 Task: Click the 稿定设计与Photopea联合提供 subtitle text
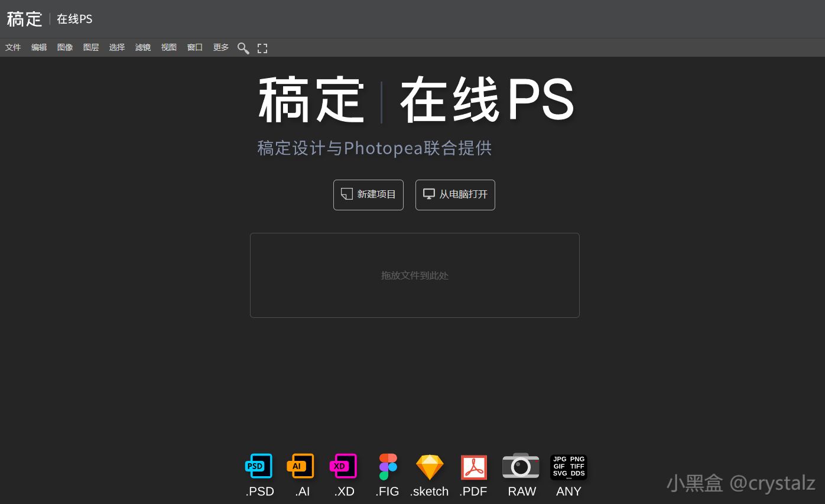click(x=375, y=148)
